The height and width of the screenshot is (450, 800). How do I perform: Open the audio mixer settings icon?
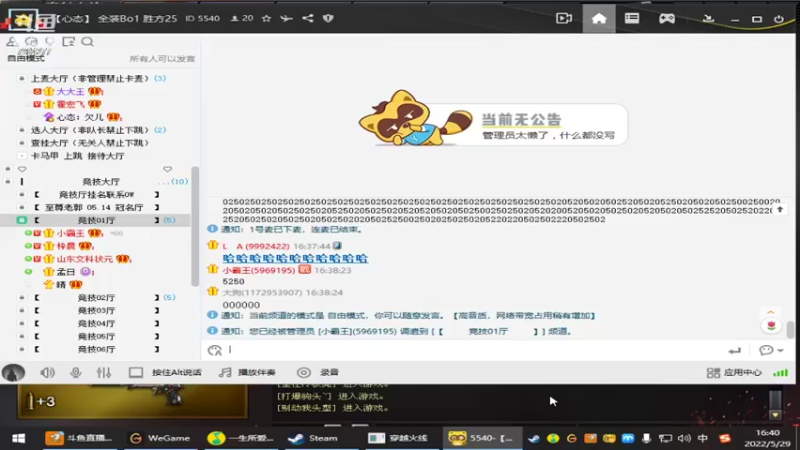[x=104, y=372]
